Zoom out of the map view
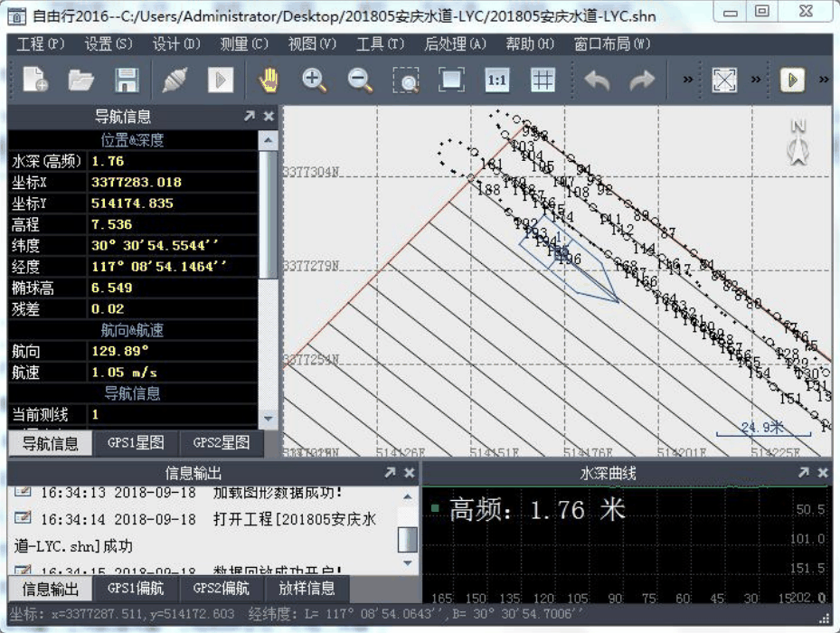 click(359, 80)
